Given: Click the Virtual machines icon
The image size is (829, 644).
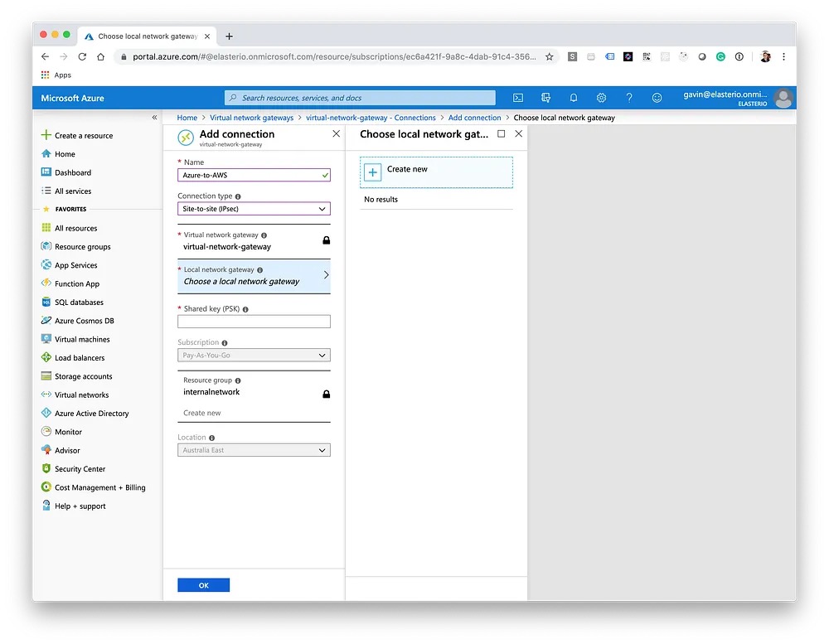Looking at the screenshot, I should pyautogui.click(x=46, y=339).
